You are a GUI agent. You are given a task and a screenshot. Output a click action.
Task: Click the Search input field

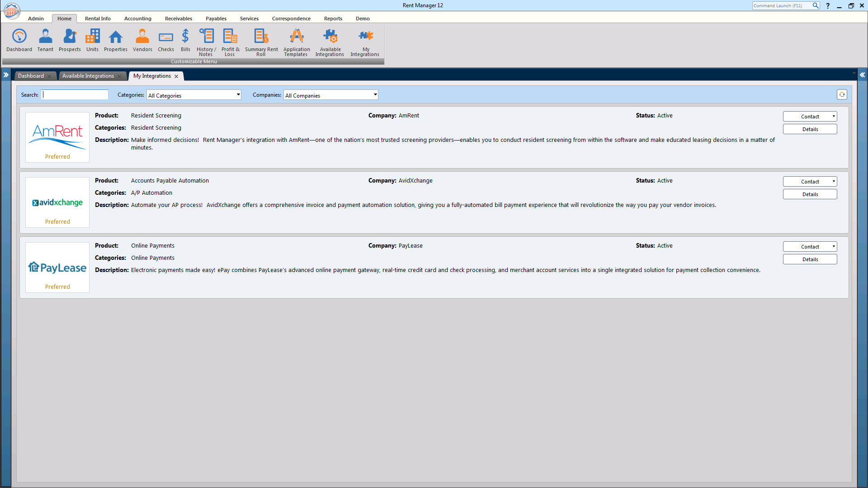pos(75,95)
